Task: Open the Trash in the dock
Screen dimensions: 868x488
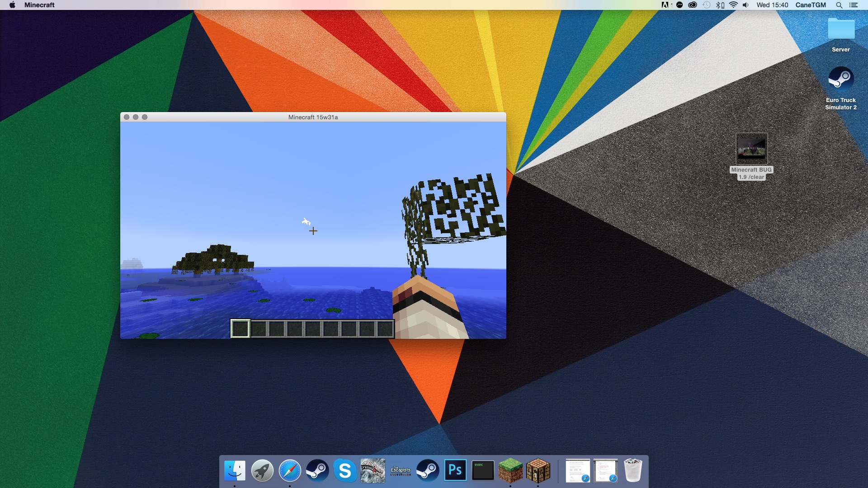Action: coord(633,471)
